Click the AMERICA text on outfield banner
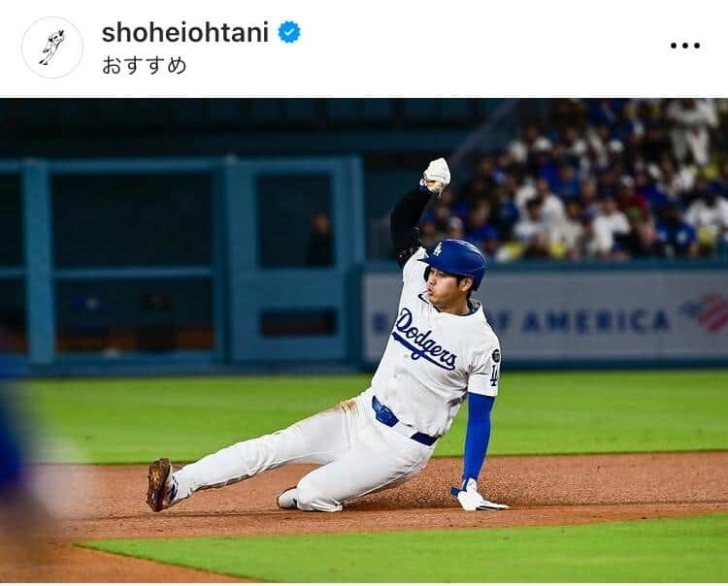The height and width of the screenshot is (586, 728). click(x=596, y=321)
